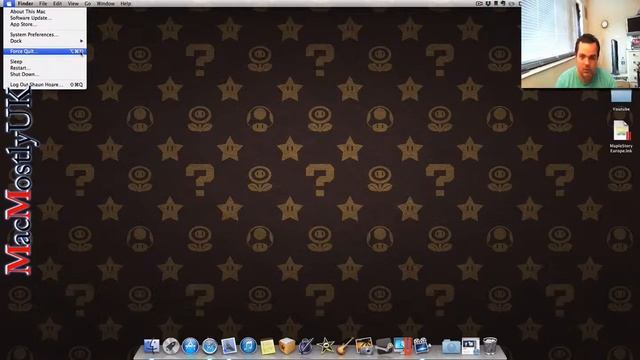Viewport: 640px width, 360px height.
Task: Open the Youtube folder on desktop
Action: (x=621, y=100)
